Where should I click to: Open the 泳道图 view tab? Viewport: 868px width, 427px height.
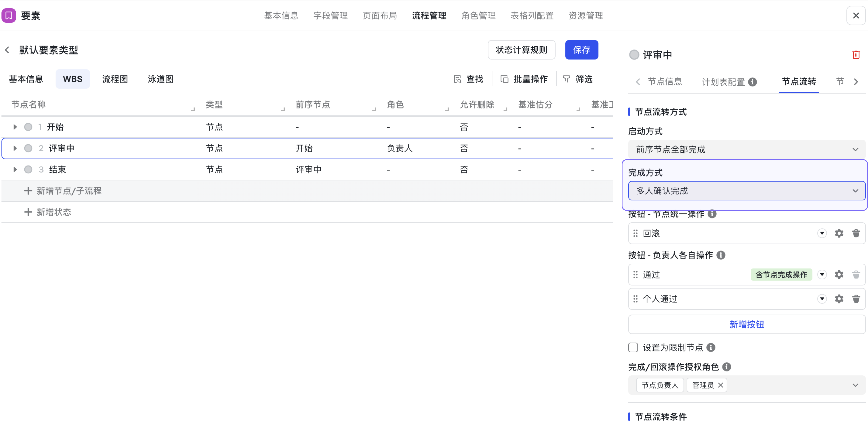tap(161, 79)
